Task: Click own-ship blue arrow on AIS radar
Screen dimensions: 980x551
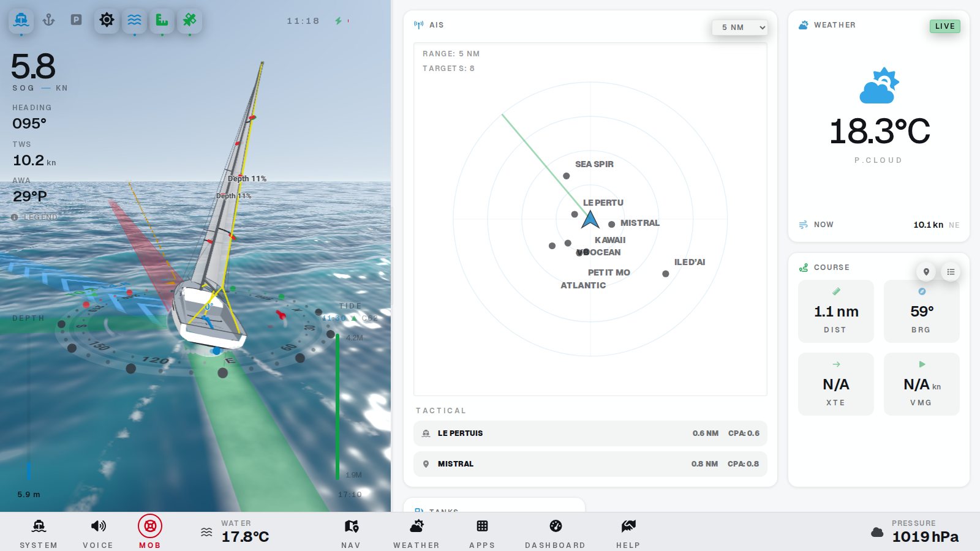Action: (590, 219)
